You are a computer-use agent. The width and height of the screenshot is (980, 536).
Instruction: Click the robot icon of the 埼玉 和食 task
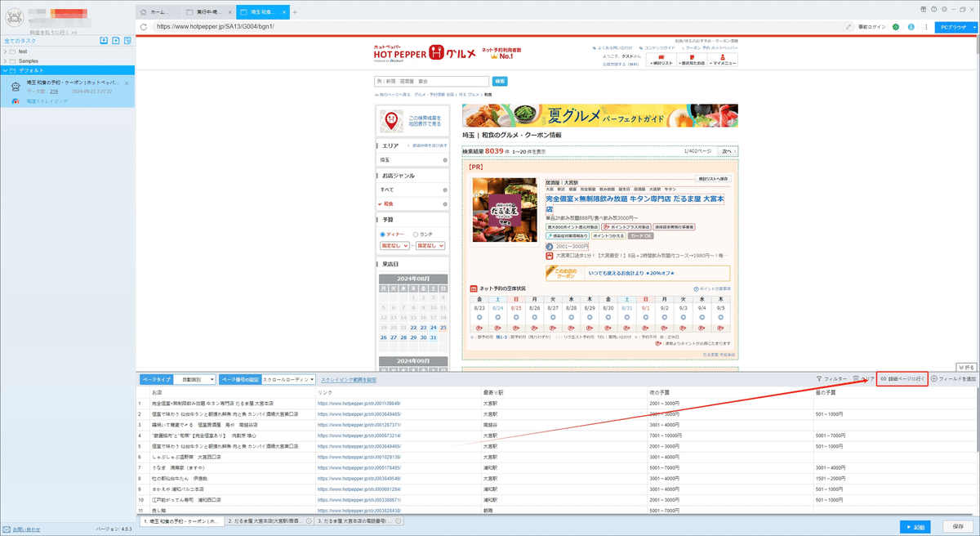(x=16, y=87)
